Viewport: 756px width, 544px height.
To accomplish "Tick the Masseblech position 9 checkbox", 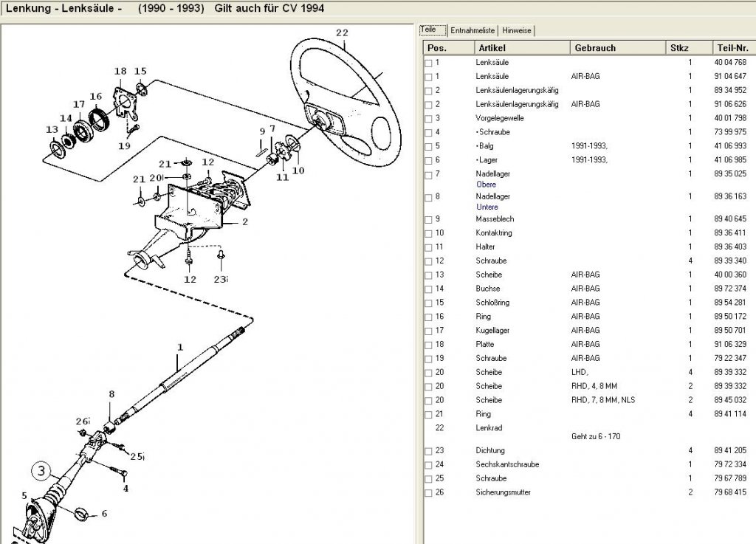I will click(x=428, y=220).
